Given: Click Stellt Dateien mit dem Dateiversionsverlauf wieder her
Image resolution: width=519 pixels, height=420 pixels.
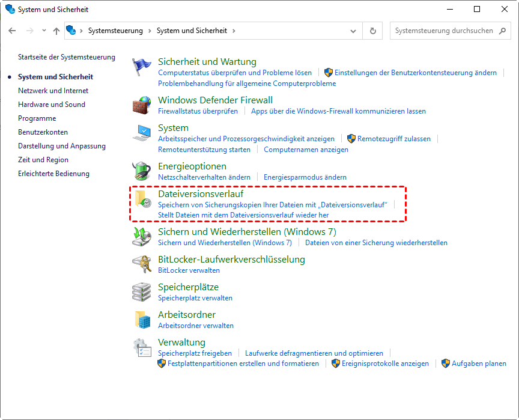Looking at the screenshot, I should pyautogui.click(x=243, y=215).
